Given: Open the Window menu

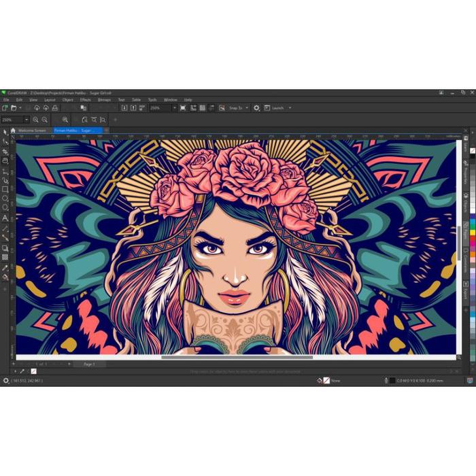Looking at the screenshot, I should pyautogui.click(x=170, y=100).
